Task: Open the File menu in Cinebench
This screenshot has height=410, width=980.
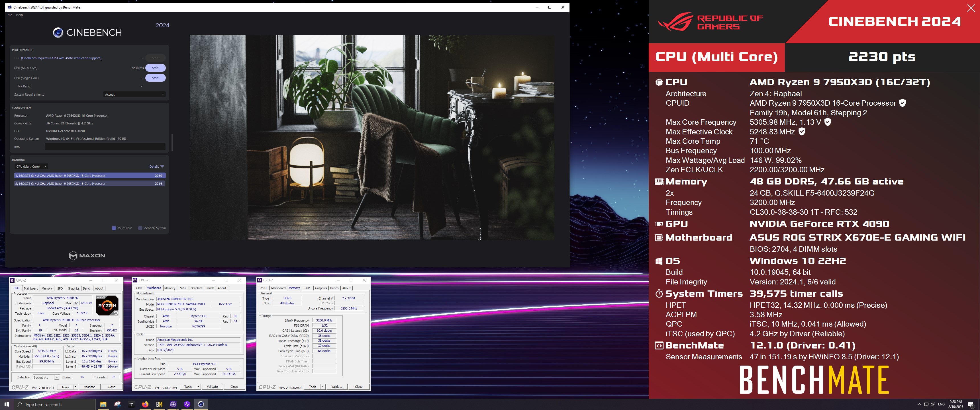Action: click(x=10, y=15)
